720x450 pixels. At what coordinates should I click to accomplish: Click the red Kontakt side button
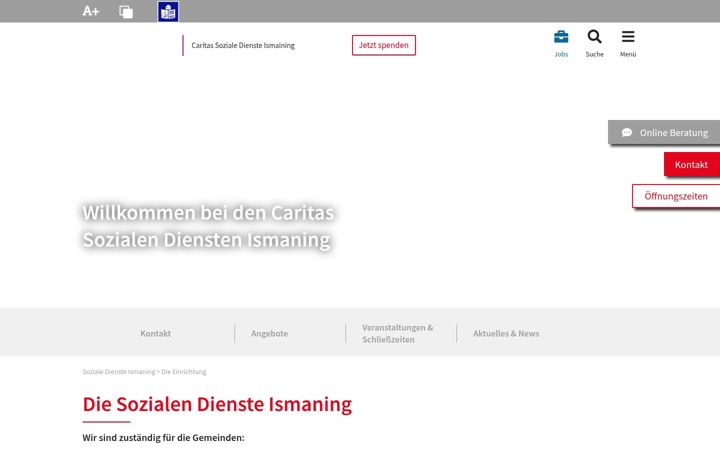pos(692,164)
